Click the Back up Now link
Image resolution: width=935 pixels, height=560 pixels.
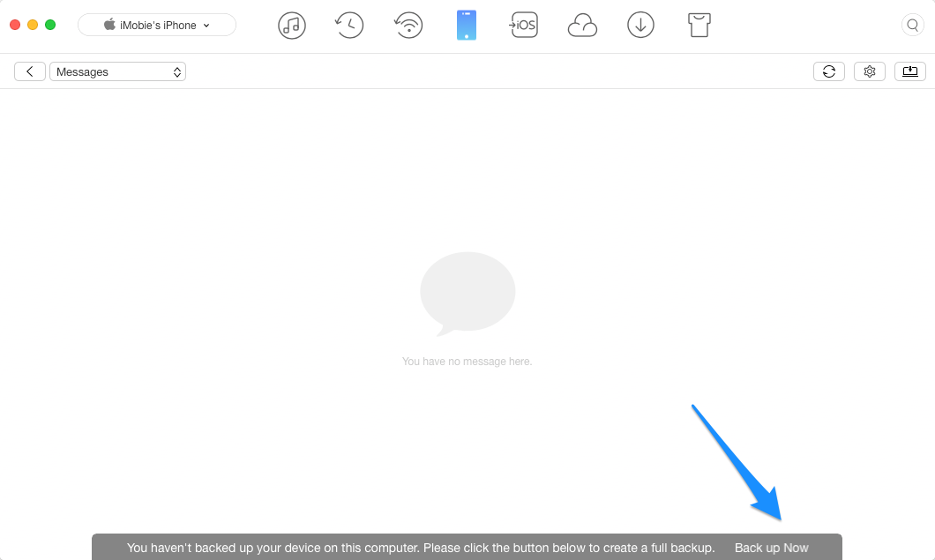771,548
